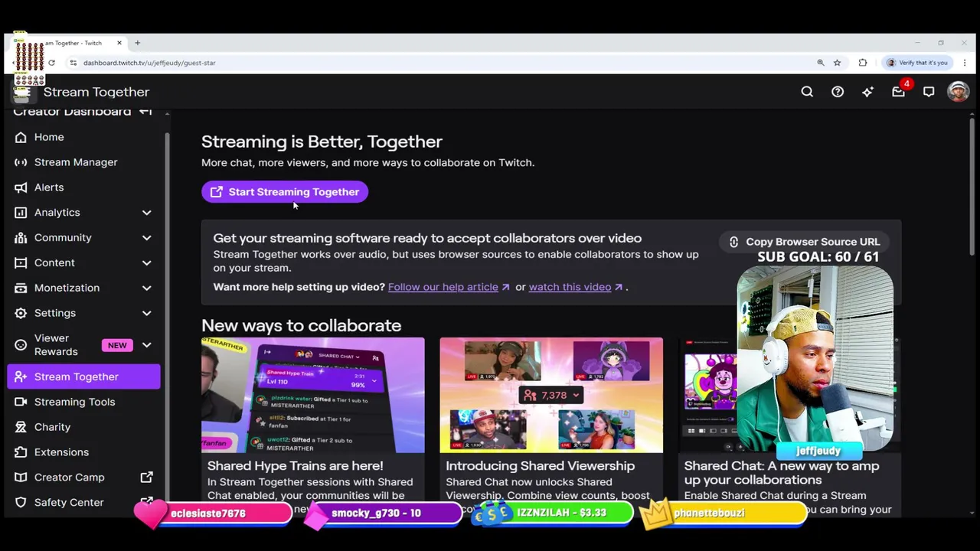Click the NEW badge beside Viewer Rewards

click(117, 345)
